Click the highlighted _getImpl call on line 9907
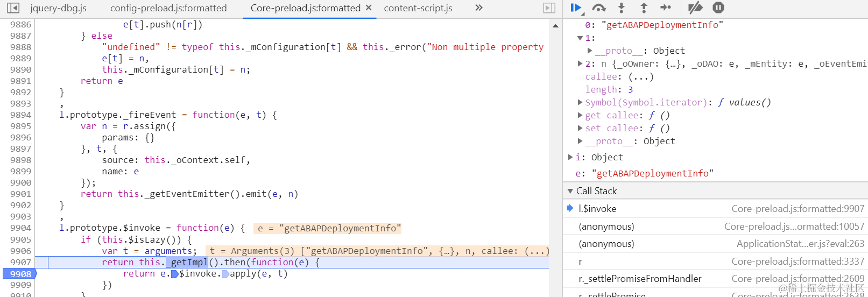 point(187,263)
